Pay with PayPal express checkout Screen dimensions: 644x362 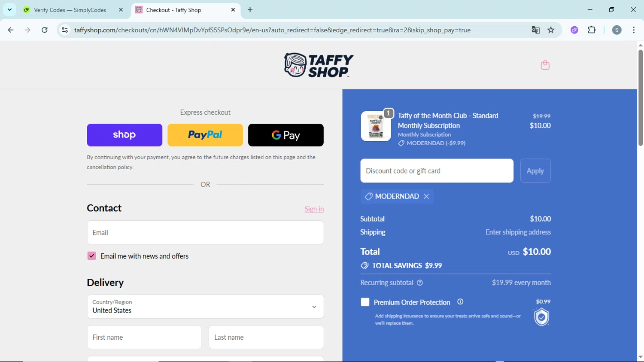pos(205,135)
